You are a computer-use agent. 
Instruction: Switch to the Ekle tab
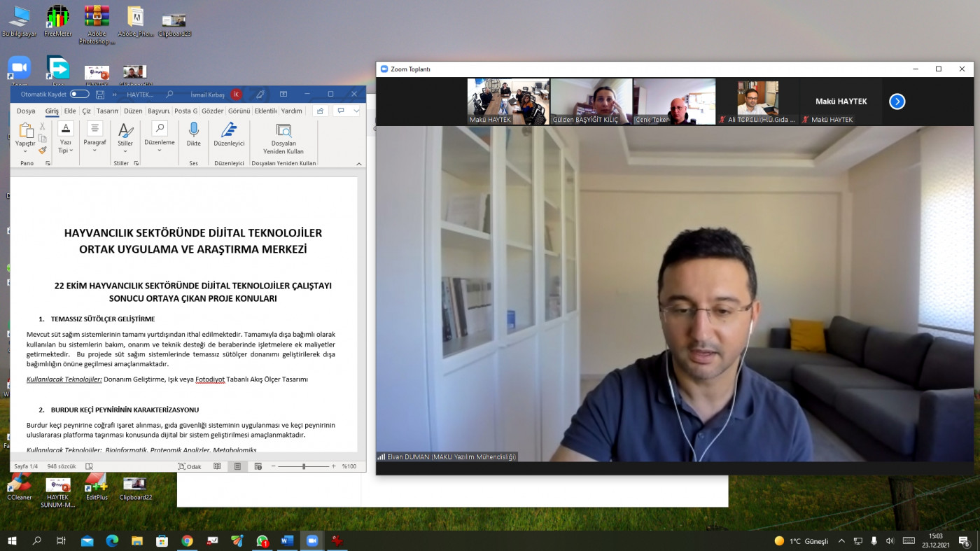point(70,111)
